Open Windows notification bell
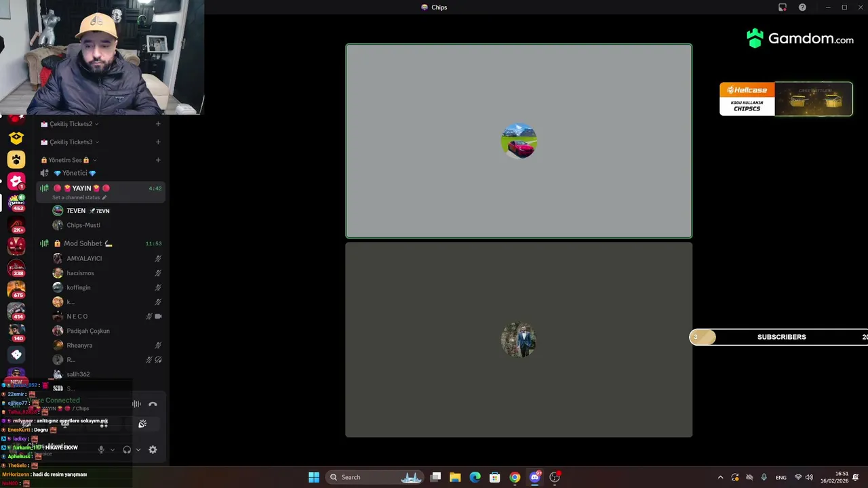The height and width of the screenshot is (488, 868). click(856, 477)
